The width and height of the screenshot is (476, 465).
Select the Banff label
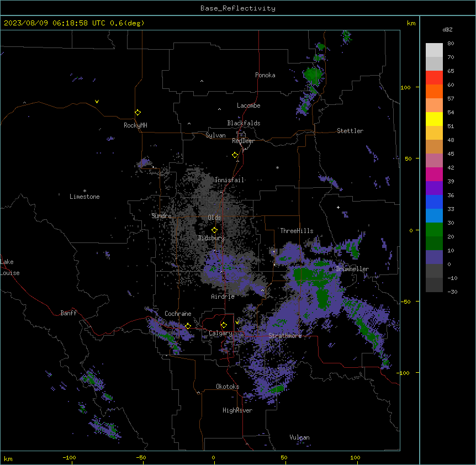68,313
